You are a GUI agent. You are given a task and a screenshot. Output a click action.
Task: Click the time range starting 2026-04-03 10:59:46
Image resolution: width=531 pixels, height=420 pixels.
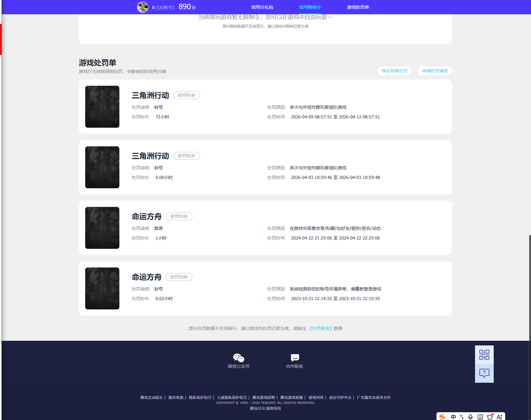(x=335, y=177)
